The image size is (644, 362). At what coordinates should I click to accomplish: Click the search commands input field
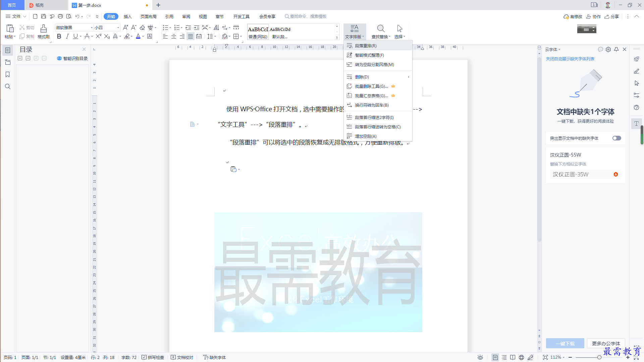[x=306, y=16]
